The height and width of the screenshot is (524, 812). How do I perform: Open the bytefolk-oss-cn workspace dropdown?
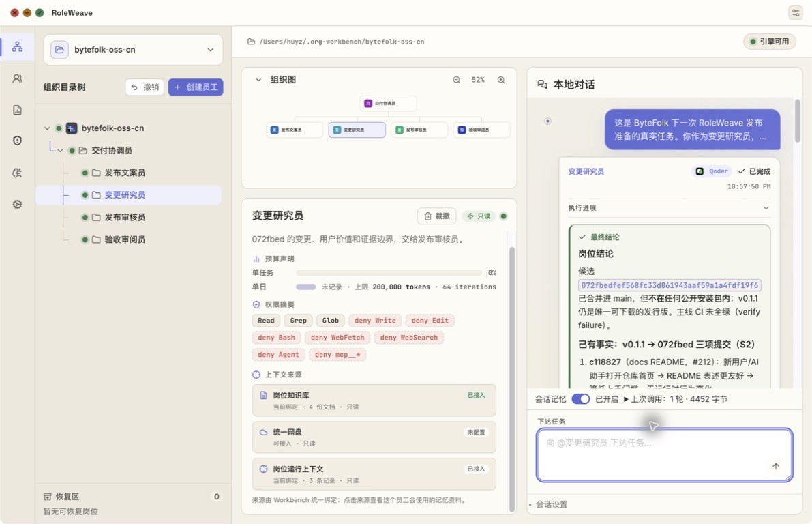[133, 50]
